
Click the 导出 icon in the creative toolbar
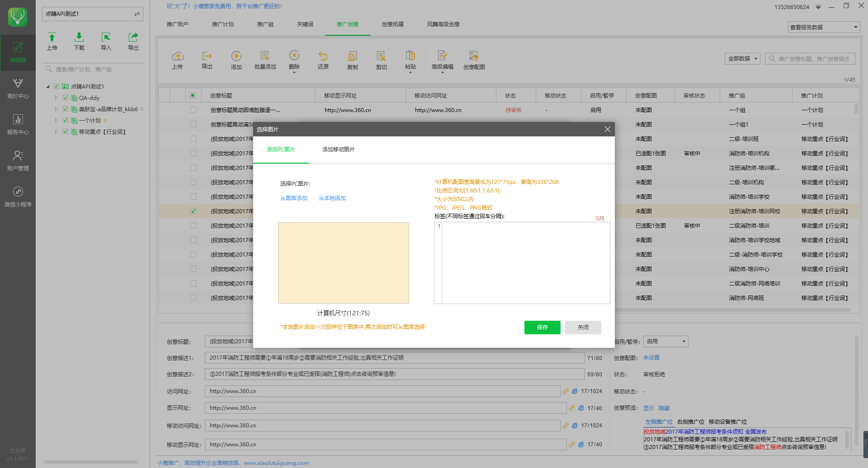point(207,56)
